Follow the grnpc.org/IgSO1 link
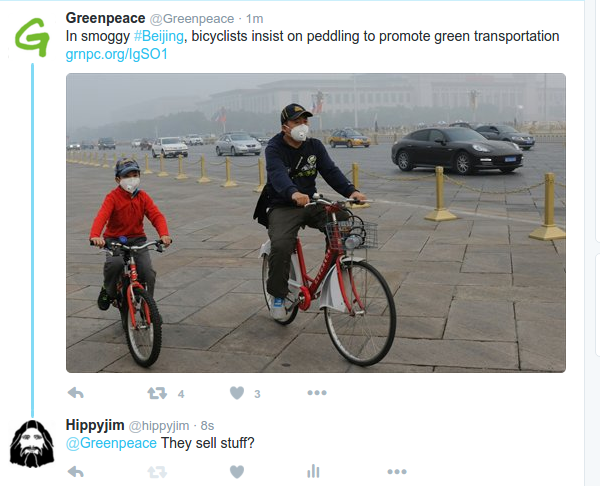600x486 pixels. [117, 54]
